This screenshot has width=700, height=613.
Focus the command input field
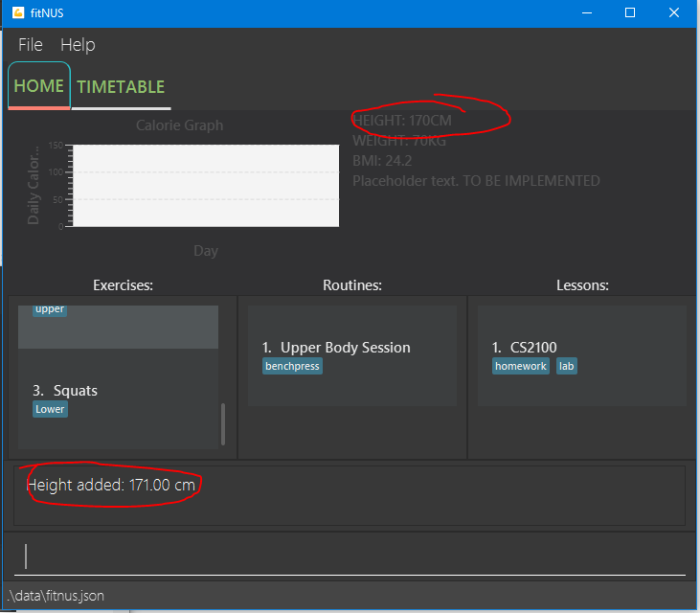pos(350,556)
